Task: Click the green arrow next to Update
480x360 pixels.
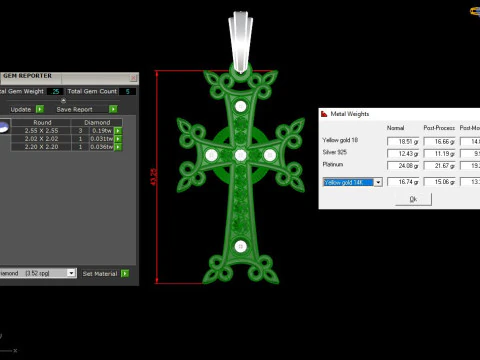Action: (x=40, y=109)
